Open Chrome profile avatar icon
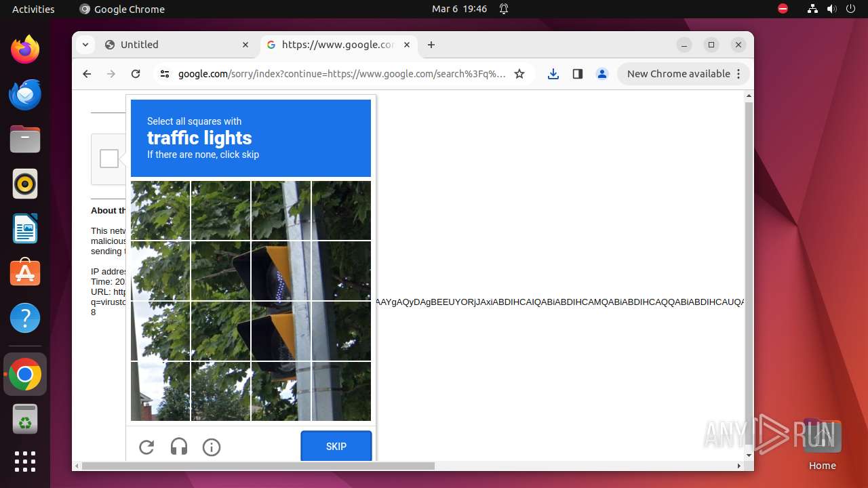The height and width of the screenshot is (488, 868). coord(602,74)
